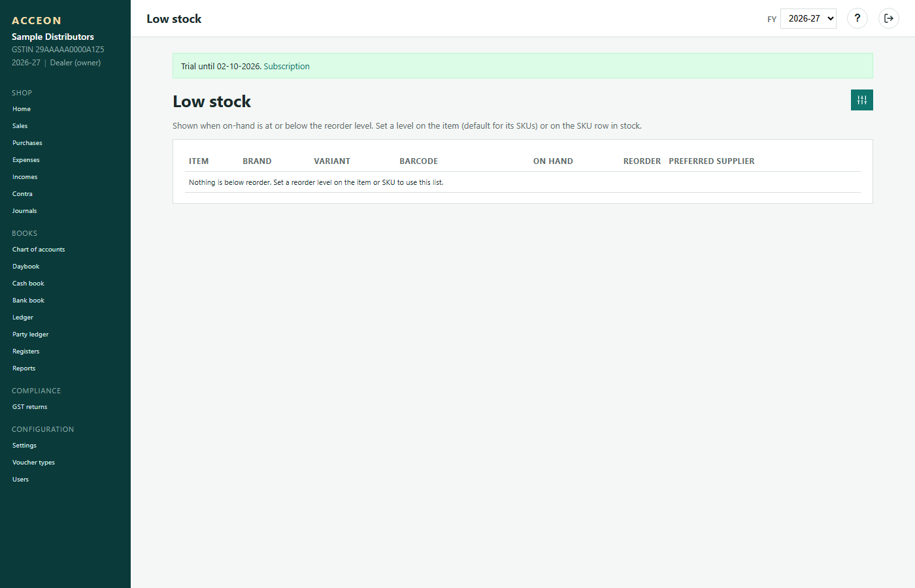Open Settings under Configuration
The height and width of the screenshot is (588, 915).
point(24,446)
